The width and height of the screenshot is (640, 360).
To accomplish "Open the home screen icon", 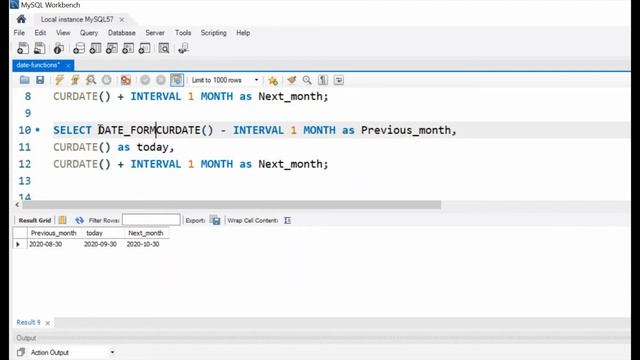I will (x=21, y=19).
